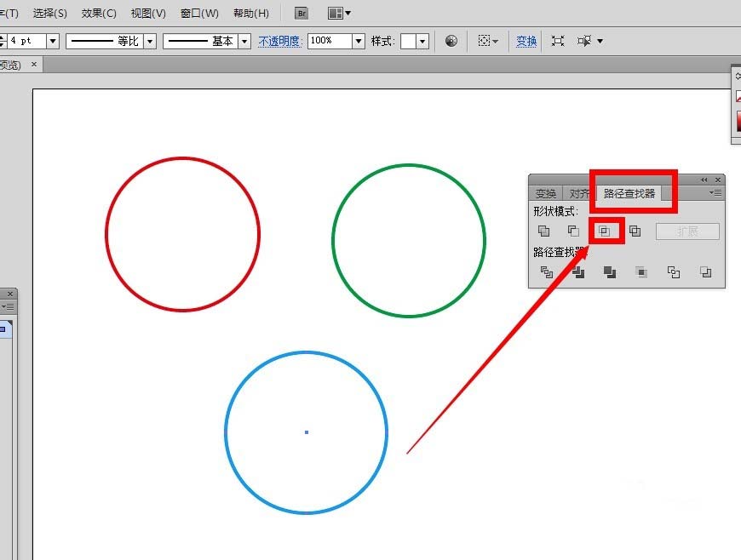Click the 变换 link in control bar
Screen dimensions: 741x560
coord(526,41)
